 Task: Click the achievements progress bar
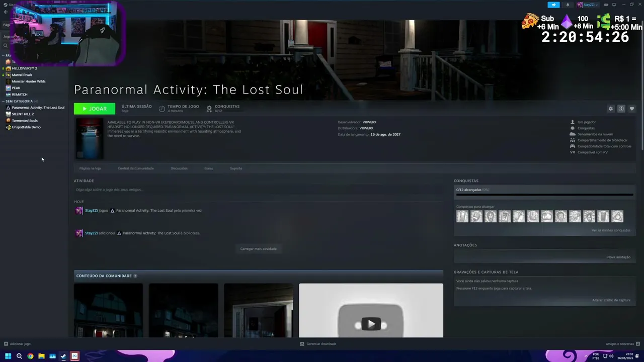coord(544,195)
